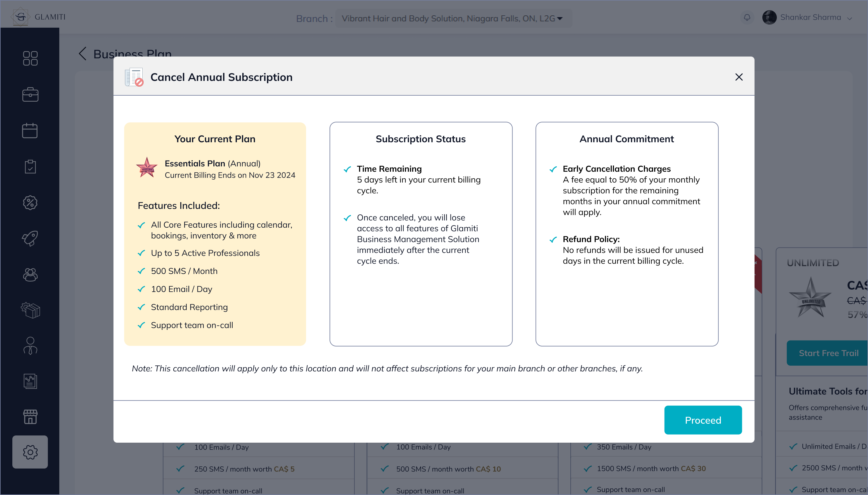Click the Glamiti logo
Screen dimensions: 868x495
(38, 17)
